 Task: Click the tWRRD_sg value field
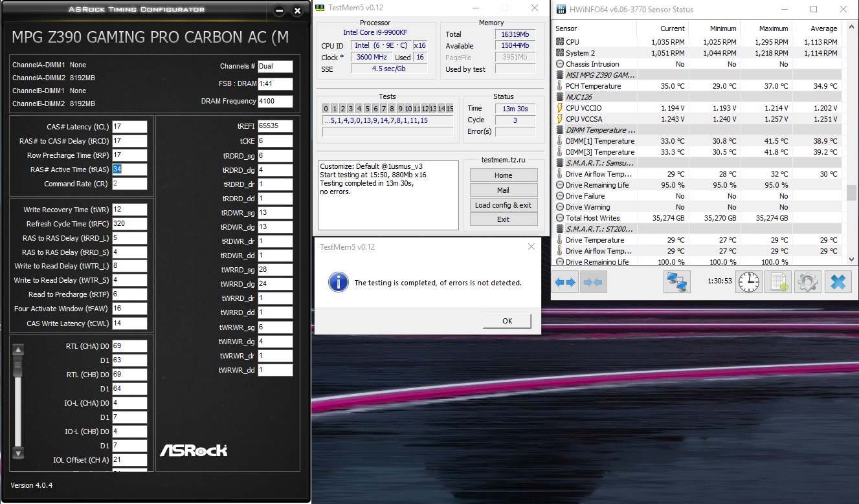[275, 270]
